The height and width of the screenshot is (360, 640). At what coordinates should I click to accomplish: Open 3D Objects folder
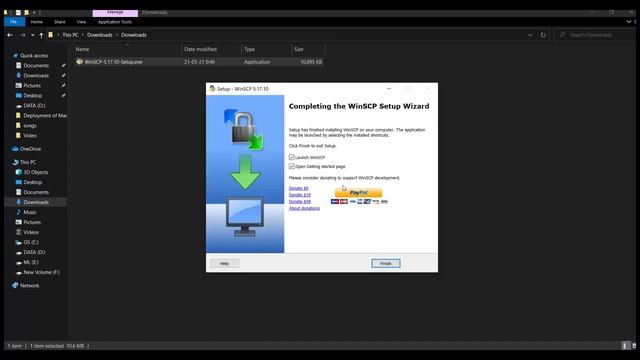[36, 172]
